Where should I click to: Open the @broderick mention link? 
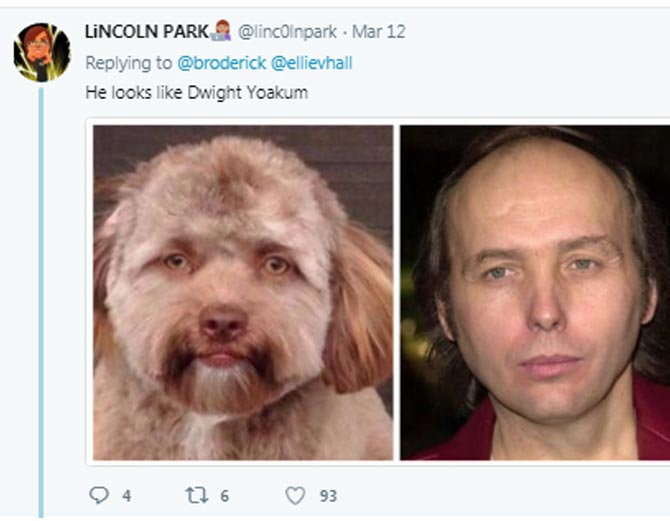click(x=221, y=63)
